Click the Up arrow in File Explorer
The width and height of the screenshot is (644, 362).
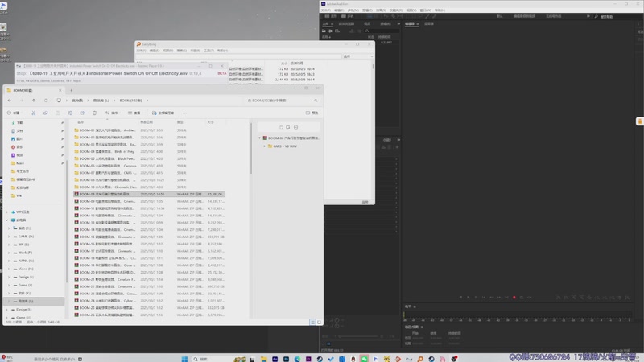click(34, 101)
